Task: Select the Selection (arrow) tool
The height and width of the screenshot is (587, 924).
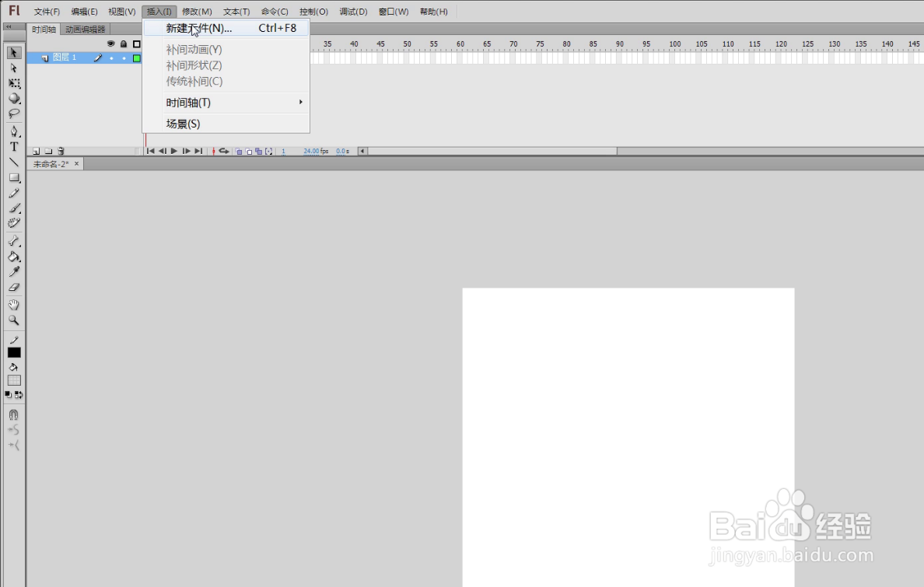Action: (x=13, y=52)
